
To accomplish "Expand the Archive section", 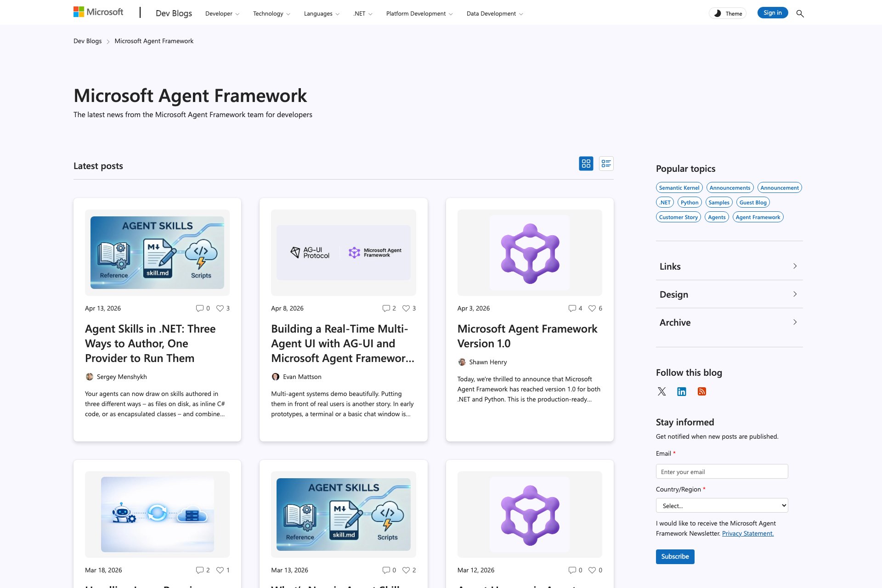I will pos(729,322).
